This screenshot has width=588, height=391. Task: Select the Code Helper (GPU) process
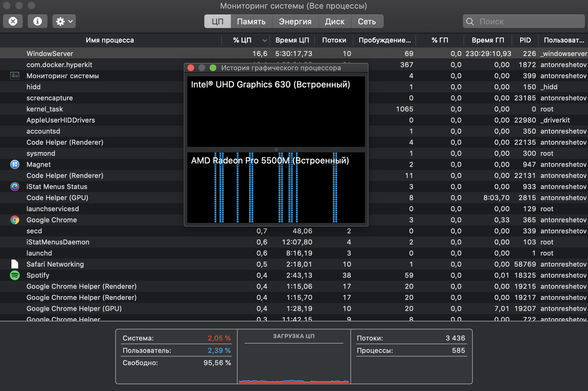[57, 198]
